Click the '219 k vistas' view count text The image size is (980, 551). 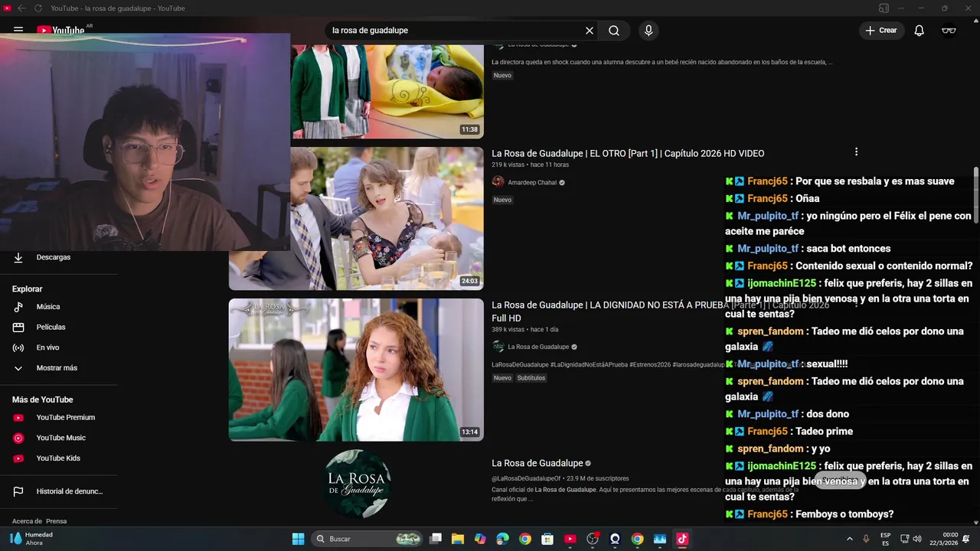point(508,165)
